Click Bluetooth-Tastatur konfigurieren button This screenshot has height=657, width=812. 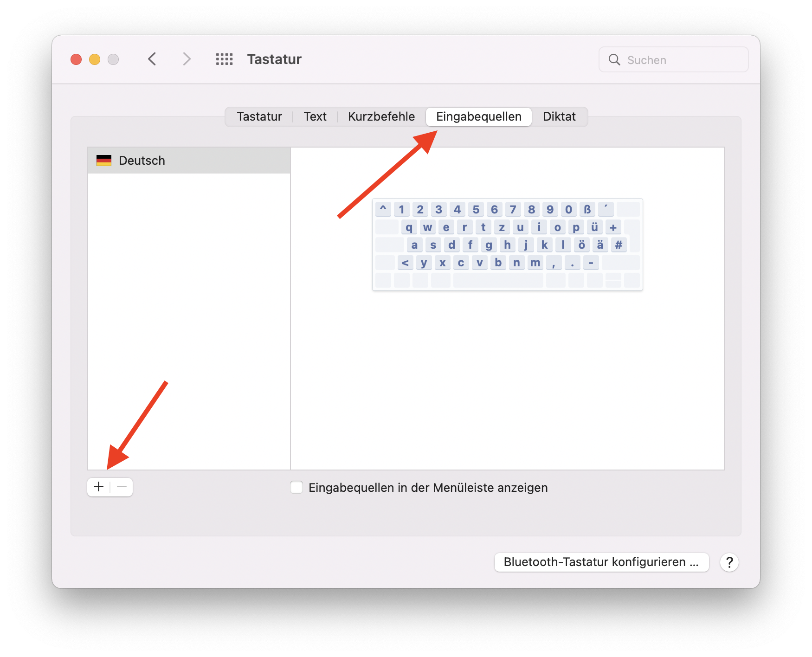601,562
